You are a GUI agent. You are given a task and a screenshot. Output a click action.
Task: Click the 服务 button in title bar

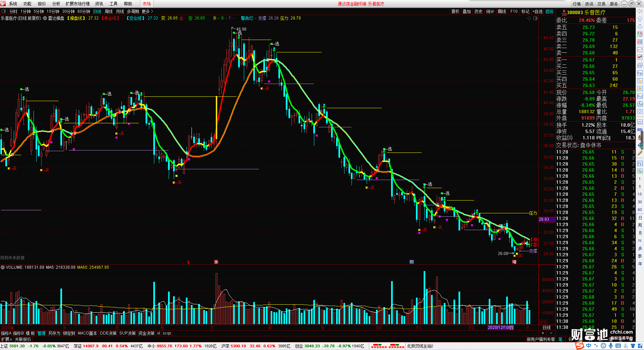tap(614, 4)
